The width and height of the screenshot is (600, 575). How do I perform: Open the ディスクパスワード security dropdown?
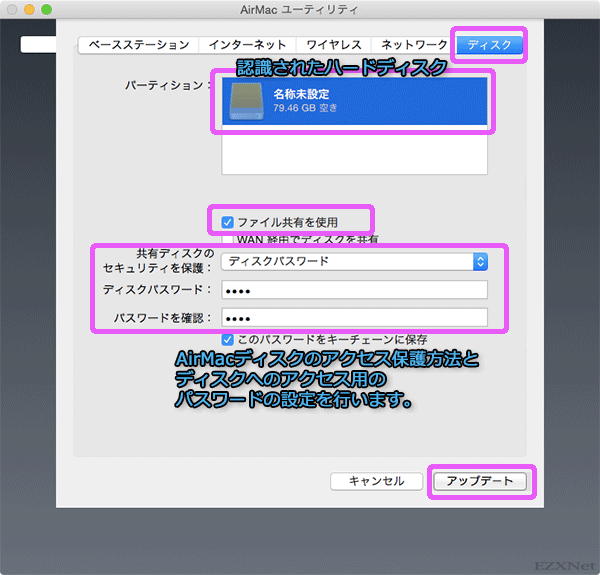coord(354,262)
